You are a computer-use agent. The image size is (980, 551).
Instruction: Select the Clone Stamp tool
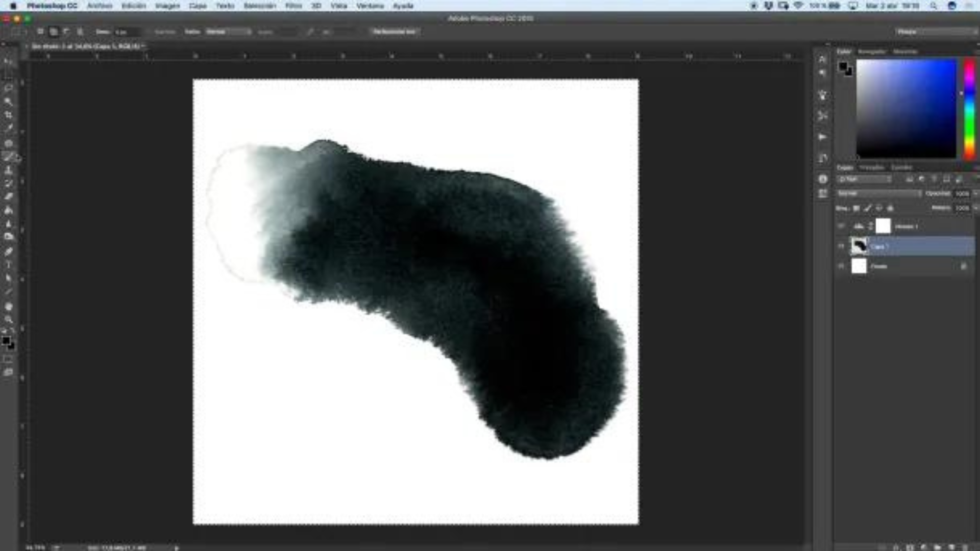pyautogui.click(x=8, y=170)
